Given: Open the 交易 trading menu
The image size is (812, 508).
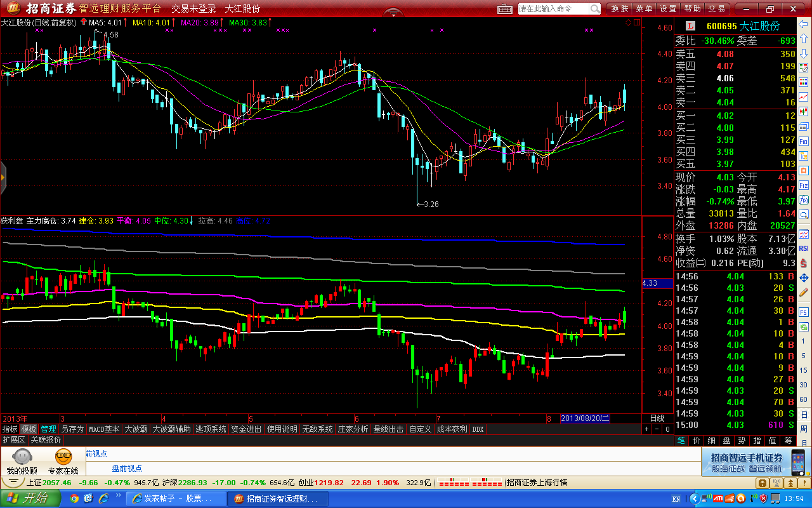Looking at the screenshot, I should tap(716, 9).
